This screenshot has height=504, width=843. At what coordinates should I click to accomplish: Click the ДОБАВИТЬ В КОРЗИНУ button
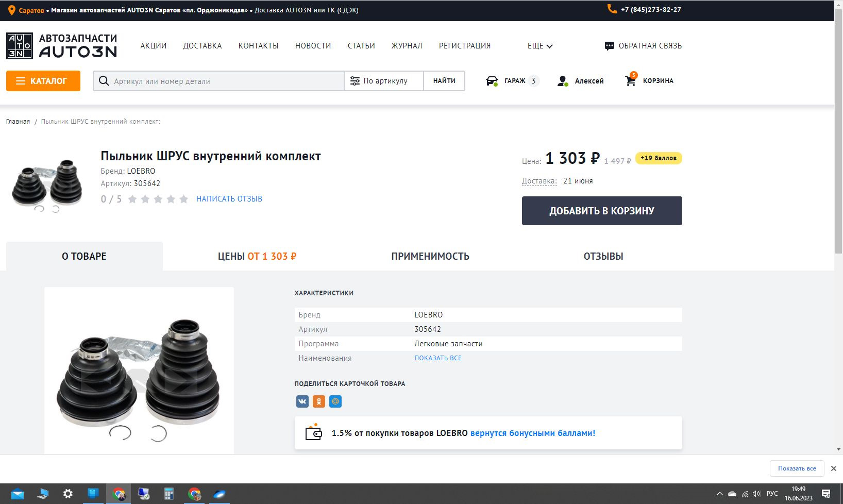(602, 211)
